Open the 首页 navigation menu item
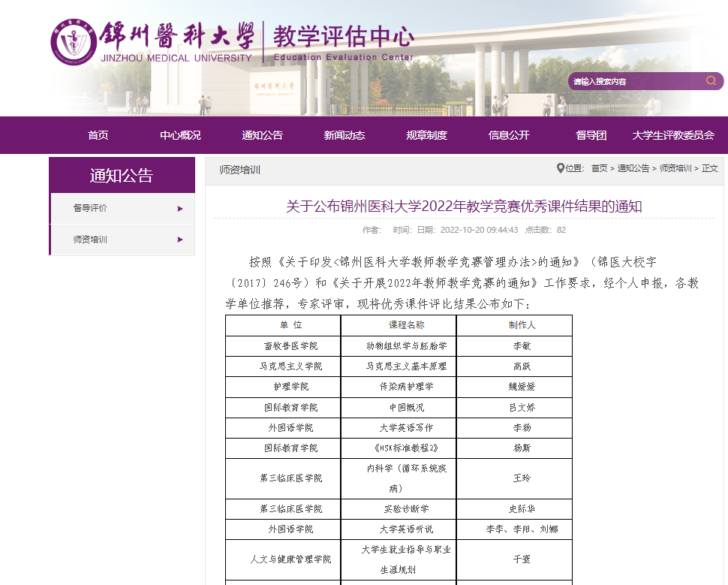The width and height of the screenshot is (728, 585). [x=98, y=135]
